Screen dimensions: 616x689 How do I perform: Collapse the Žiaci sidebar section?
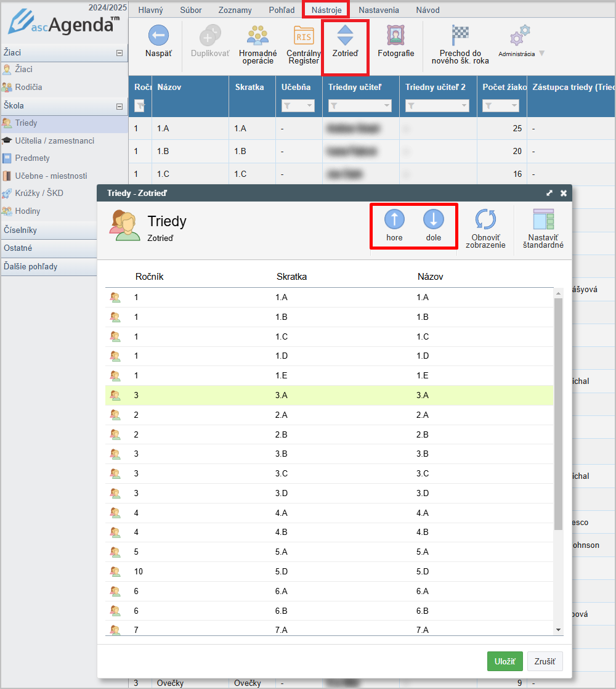120,54
